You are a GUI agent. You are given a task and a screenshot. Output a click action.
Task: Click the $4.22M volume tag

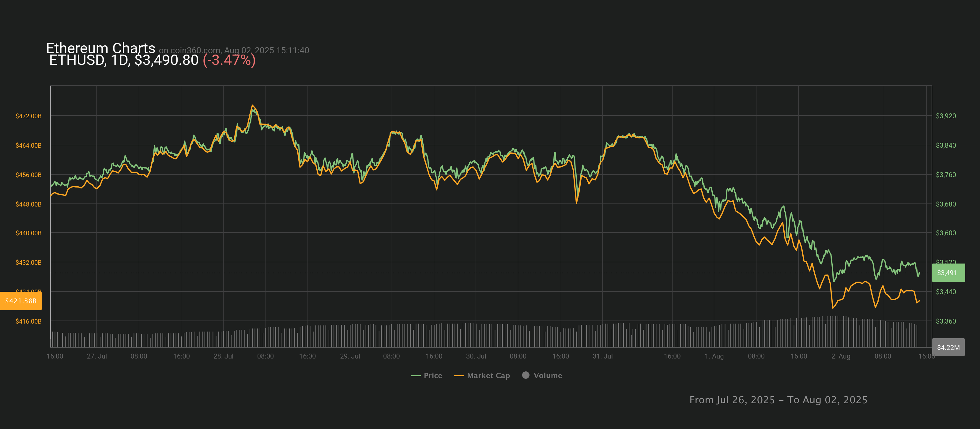948,347
